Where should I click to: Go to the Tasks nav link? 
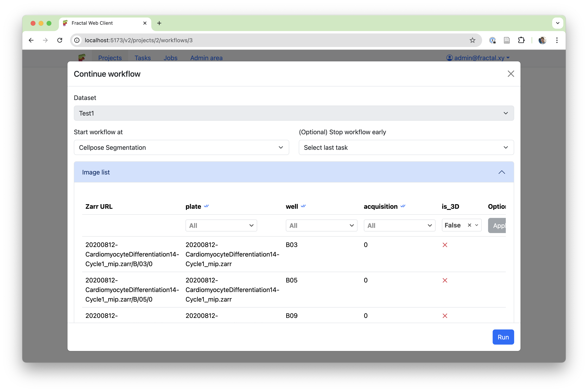pyautogui.click(x=143, y=58)
